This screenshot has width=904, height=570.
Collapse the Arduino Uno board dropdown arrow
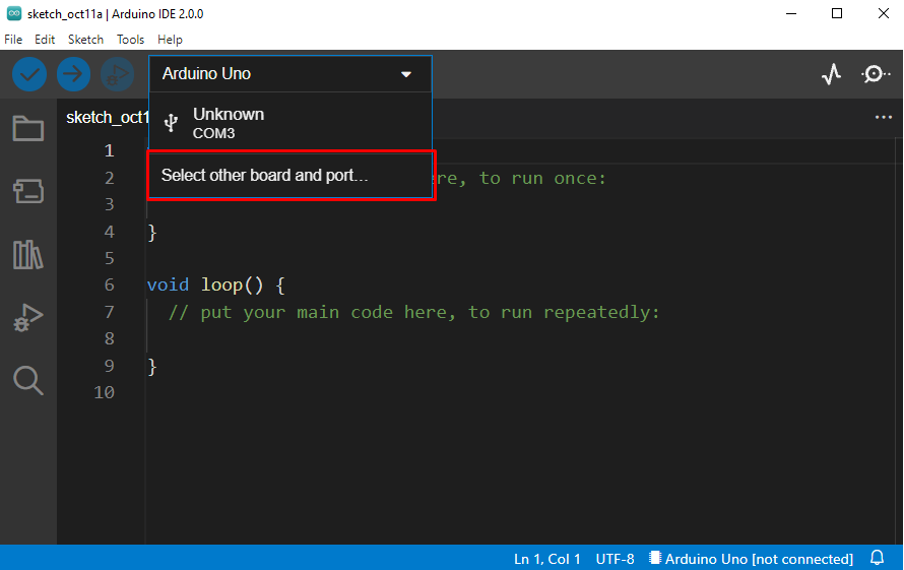click(x=406, y=74)
